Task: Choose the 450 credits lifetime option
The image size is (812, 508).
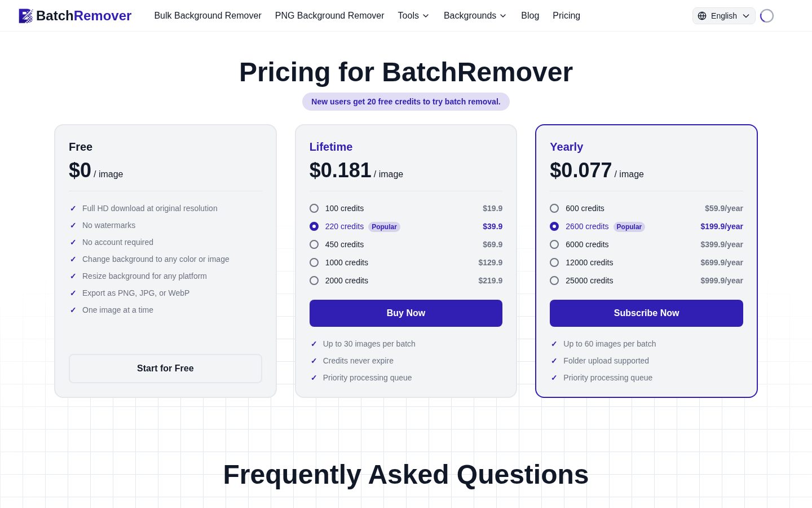Action: tap(314, 244)
